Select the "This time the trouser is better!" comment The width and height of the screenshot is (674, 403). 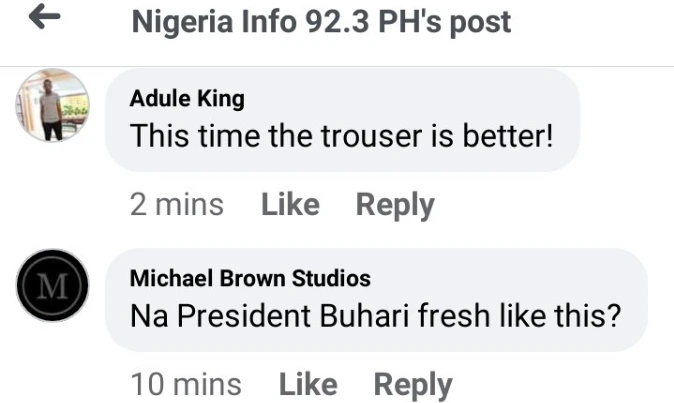(341, 135)
